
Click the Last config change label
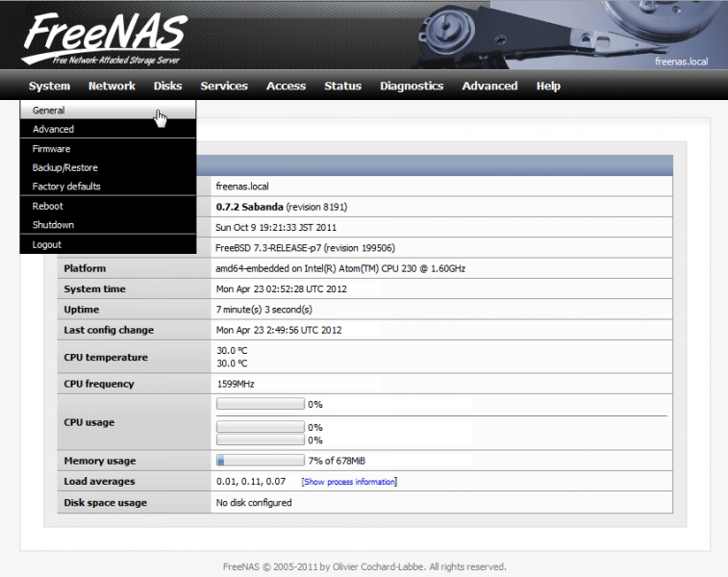[109, 330]
